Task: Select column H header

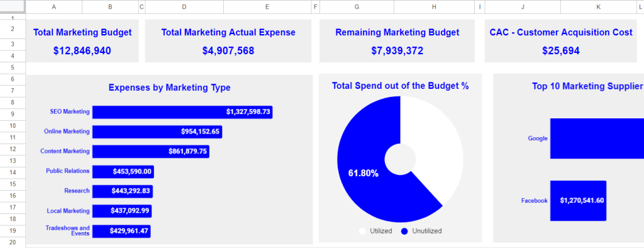Action: [434, 6]
